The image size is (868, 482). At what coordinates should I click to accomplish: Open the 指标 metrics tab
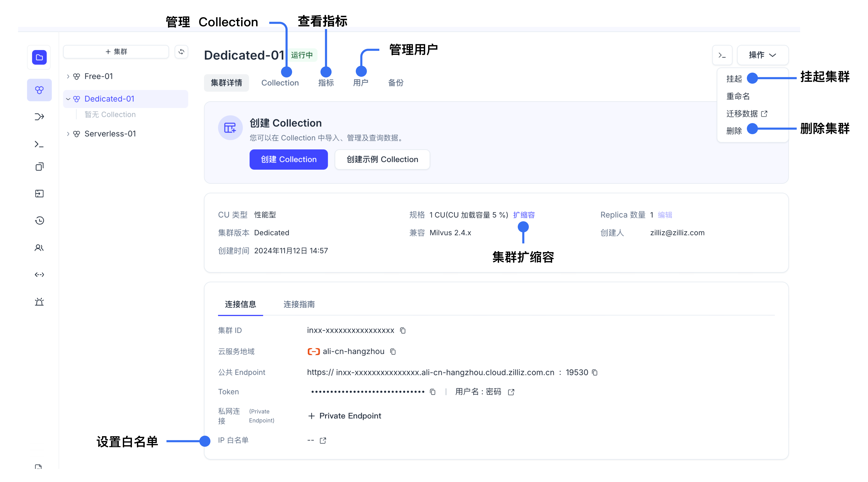coord(326,83)
